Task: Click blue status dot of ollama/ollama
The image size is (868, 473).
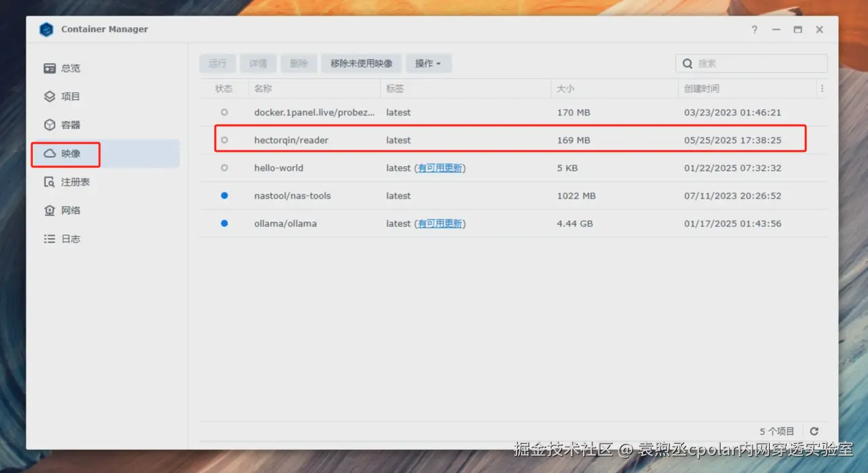Action: (x=224, y=224)
